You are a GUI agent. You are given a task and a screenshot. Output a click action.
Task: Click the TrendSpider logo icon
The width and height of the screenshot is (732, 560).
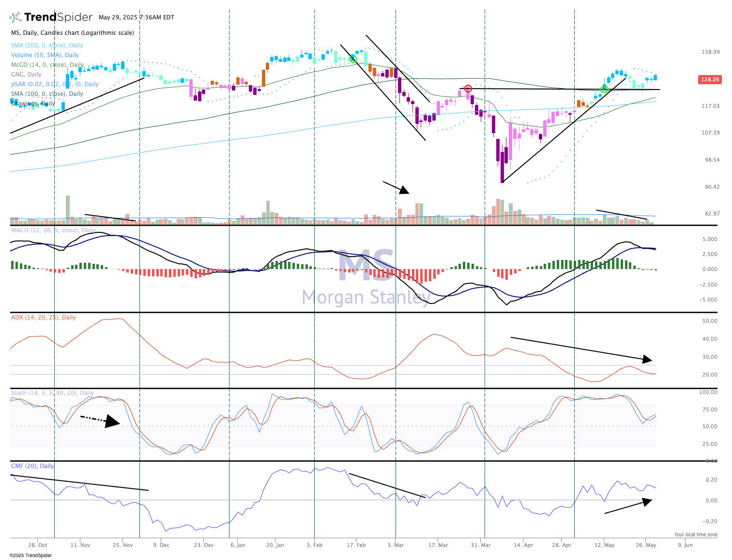15,17
